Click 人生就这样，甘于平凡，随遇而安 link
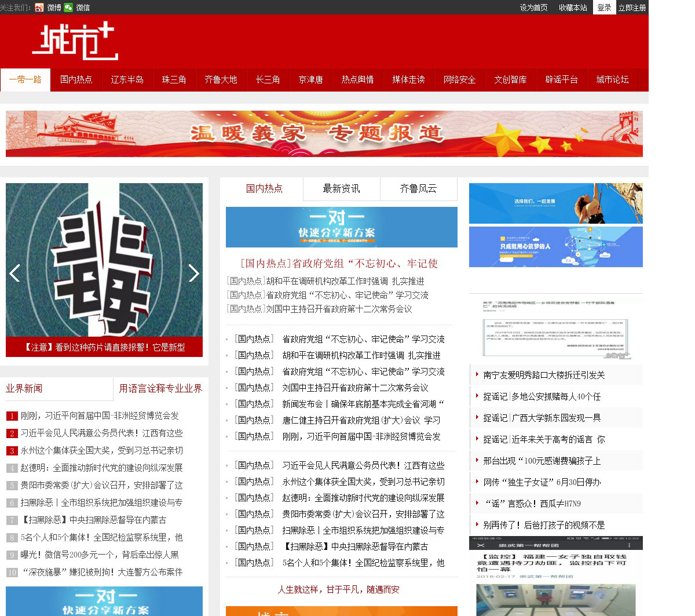The width and height of the screenshot is (695, 616). 339,589
